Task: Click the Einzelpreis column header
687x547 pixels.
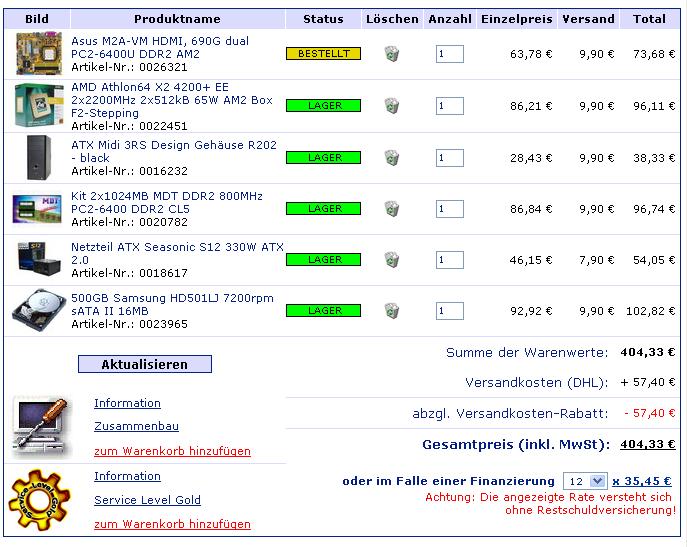Action: click(517, 19)
